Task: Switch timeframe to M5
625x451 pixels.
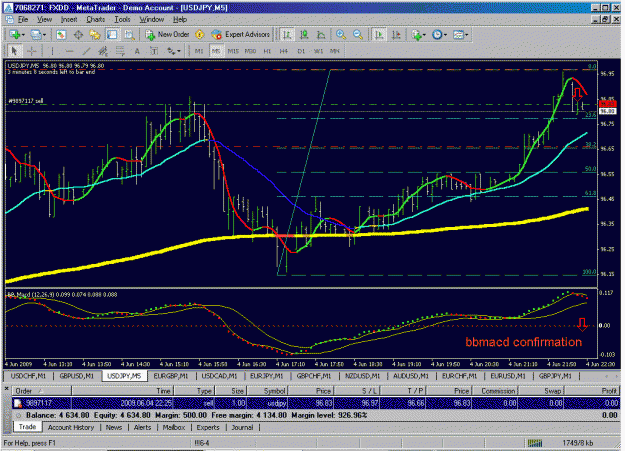Action: click(216, 51)
